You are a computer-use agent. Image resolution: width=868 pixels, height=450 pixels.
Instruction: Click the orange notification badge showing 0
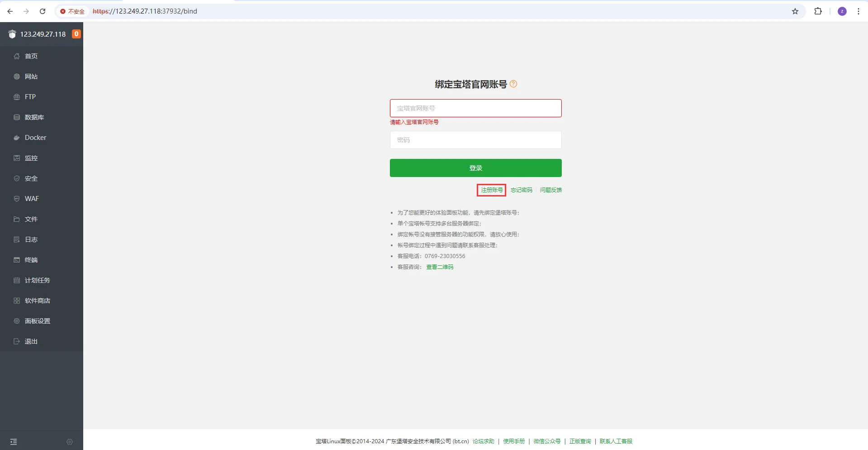click(x=76, y=34)
